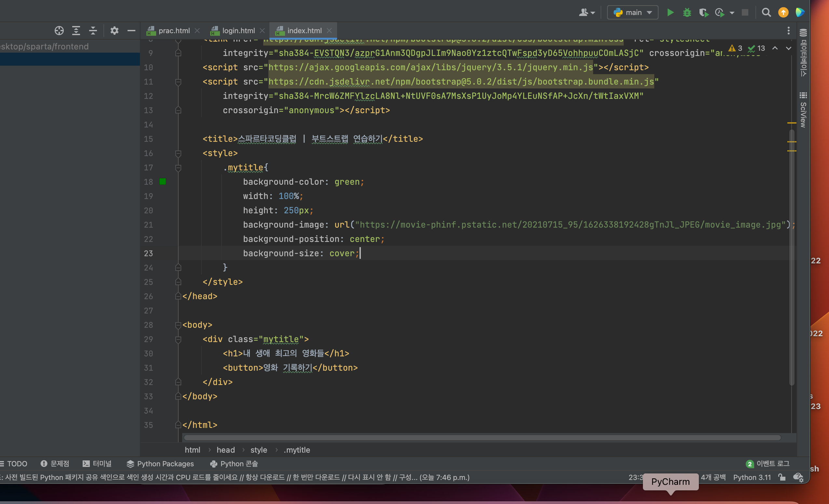Hide the project panel with minus icon
This screenshot has width=829, height=504.
[131, 31]
